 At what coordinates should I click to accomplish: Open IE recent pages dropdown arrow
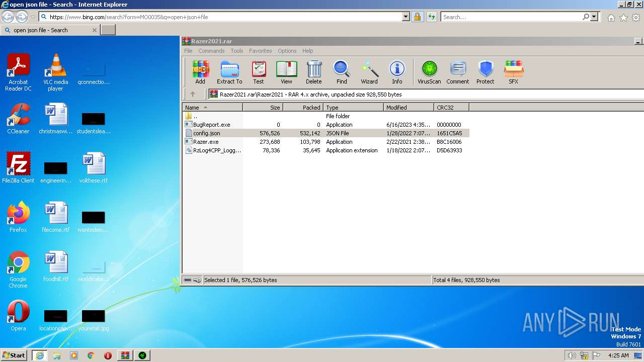[33, 17]
